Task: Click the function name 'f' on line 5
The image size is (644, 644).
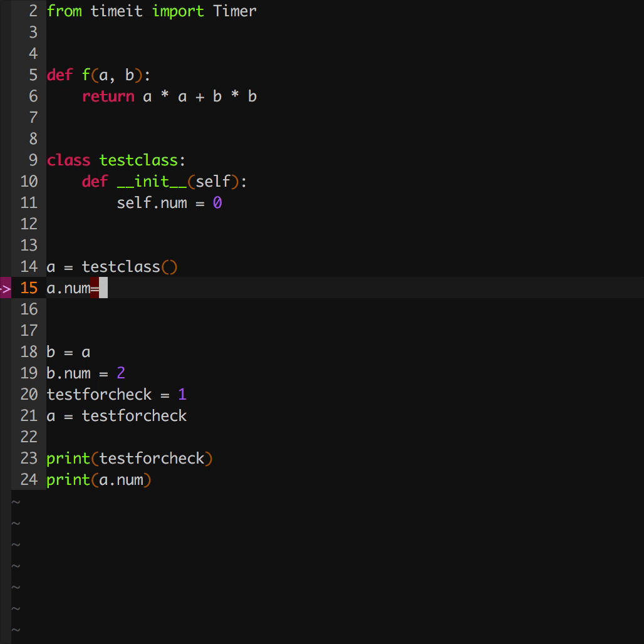Action: [86, 75]
